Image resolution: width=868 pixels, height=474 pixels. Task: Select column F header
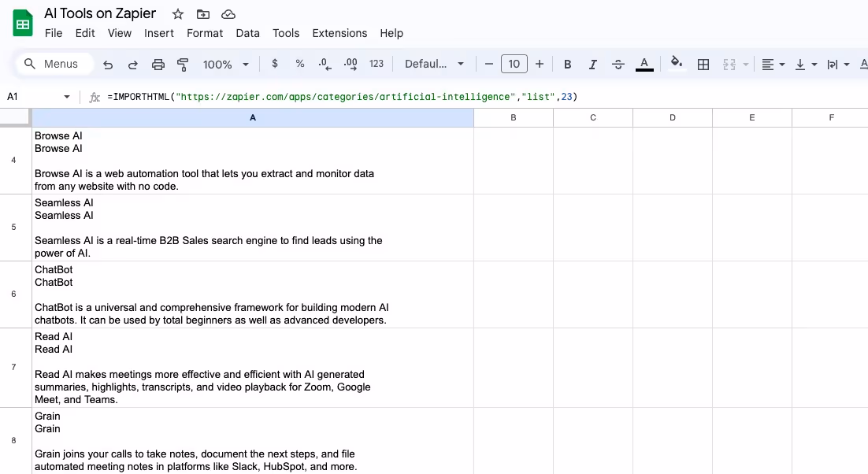tap(830, 118)
